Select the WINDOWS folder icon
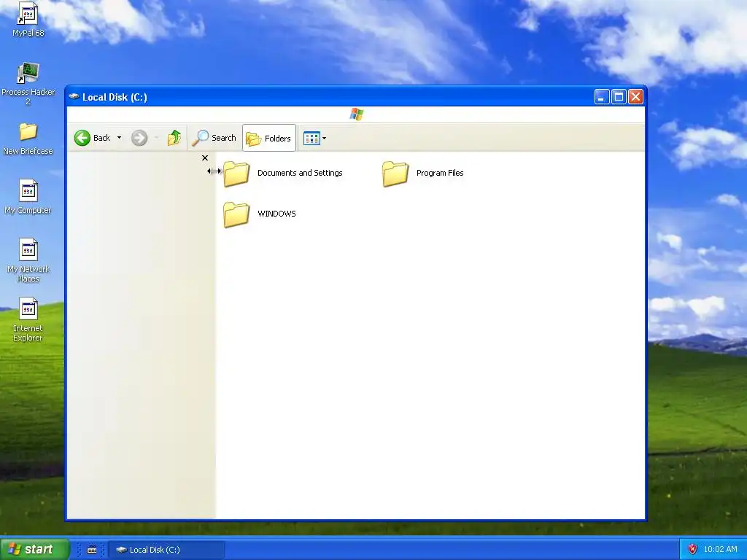The image size is (747, 560). (236, 214)
